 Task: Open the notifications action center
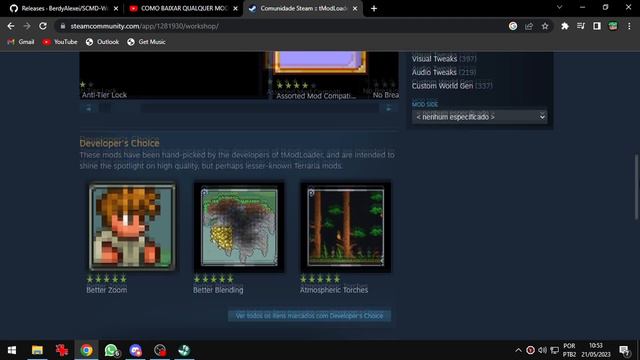pyautogui.click(x=624, y=350)
